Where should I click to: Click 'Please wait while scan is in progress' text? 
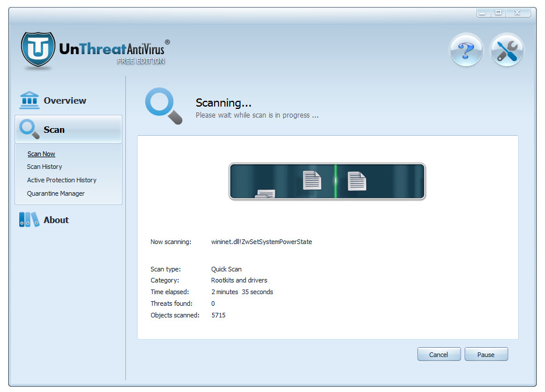click(257, 115)
